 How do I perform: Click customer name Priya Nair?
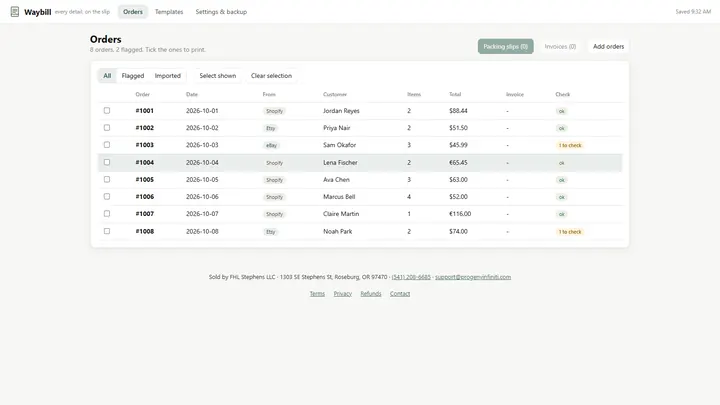337,128
